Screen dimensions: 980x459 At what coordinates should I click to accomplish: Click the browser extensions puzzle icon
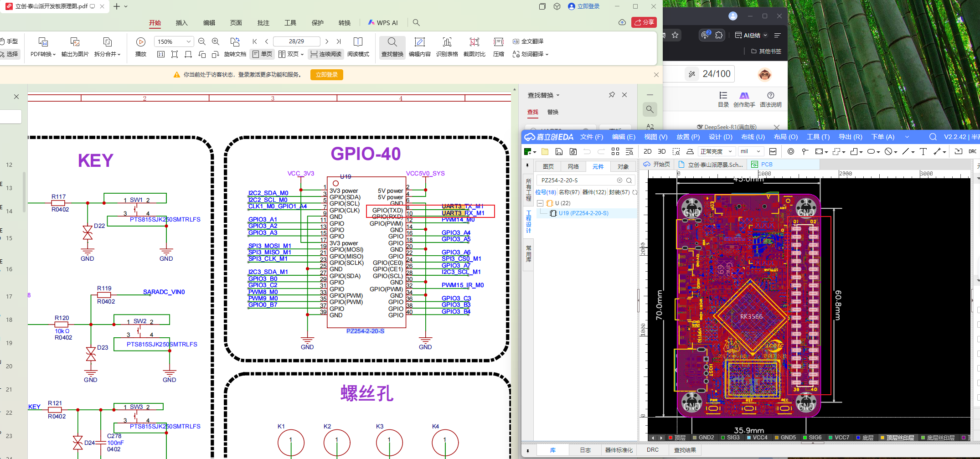(719, 35)
